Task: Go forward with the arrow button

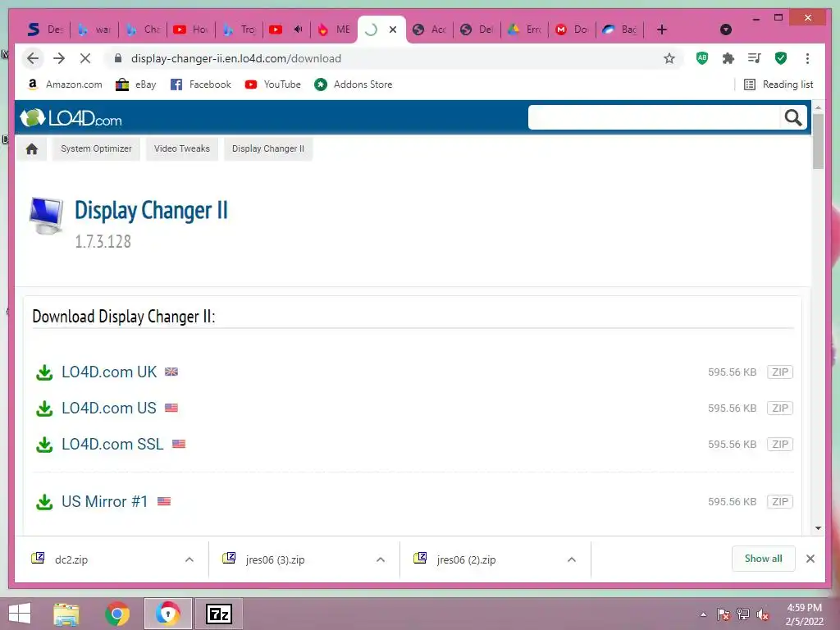Action: [59, 58]
